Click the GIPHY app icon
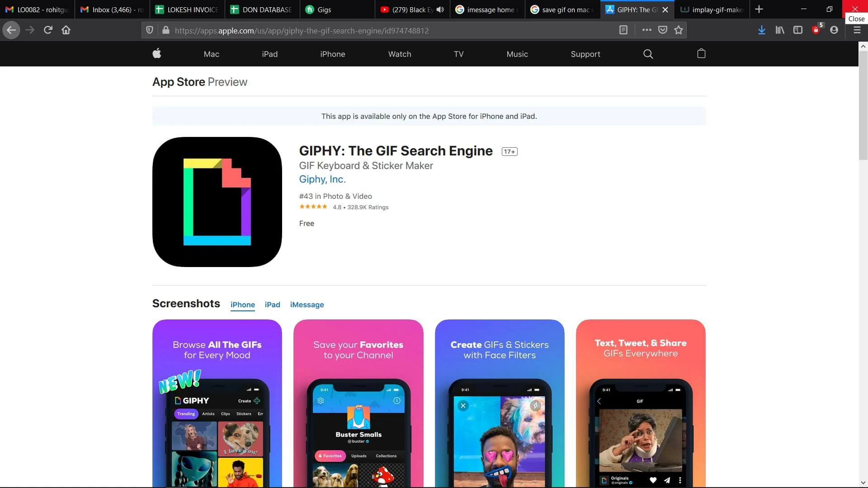The image size is (868, 488). click(x=217, y=202)
